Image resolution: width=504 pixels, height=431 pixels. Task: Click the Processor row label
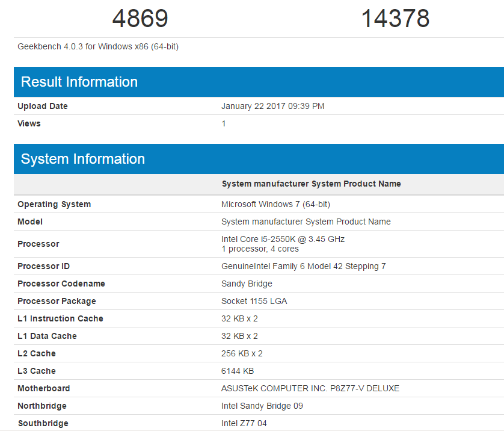click(x=38, y=244)
